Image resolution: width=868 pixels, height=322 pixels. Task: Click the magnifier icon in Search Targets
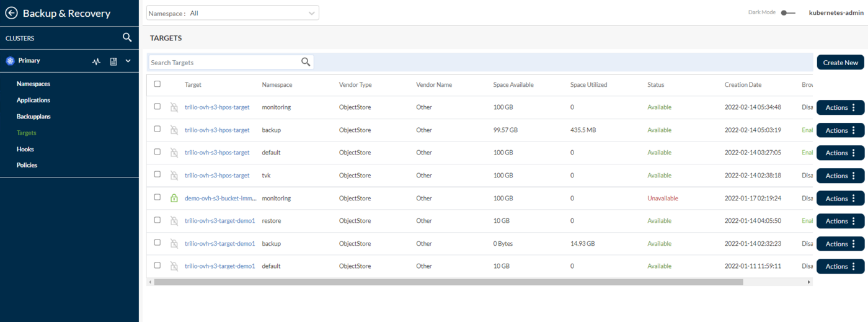click(x=306, y=62)
